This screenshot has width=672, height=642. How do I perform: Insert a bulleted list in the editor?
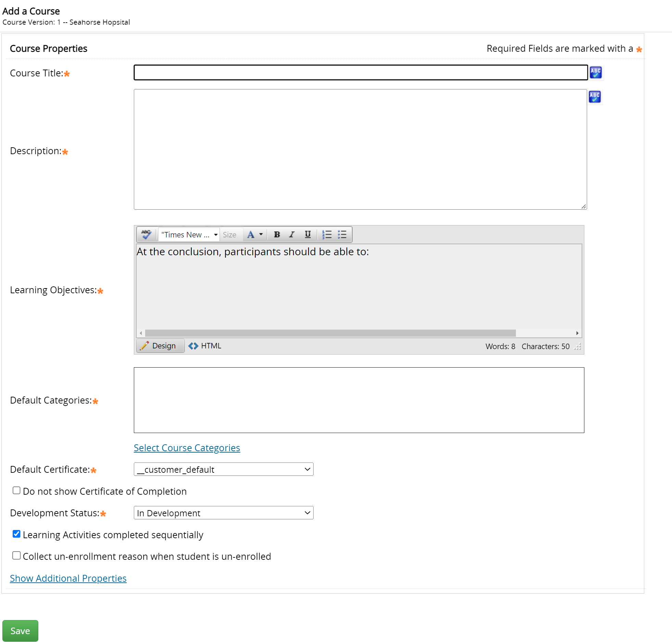click(x=342, y=234)
